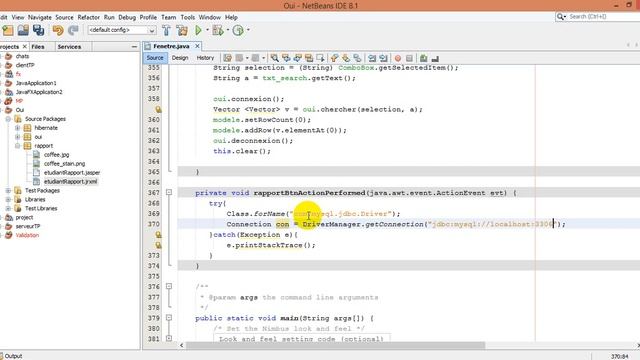Collapse the main method fold at line 379
The height and width of the screenshot is (360, 640).
(x=169, y=318)
